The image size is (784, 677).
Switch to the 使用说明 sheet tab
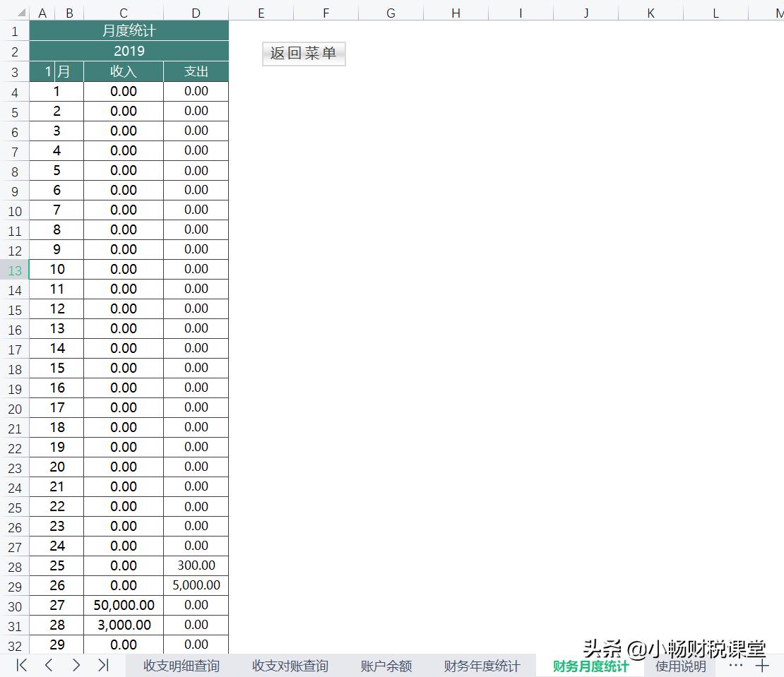[680, 665]
